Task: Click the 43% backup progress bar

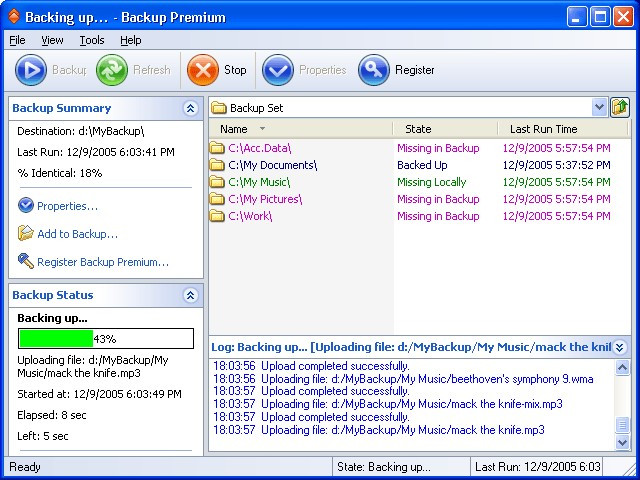Action: click(x=106, y=338)
